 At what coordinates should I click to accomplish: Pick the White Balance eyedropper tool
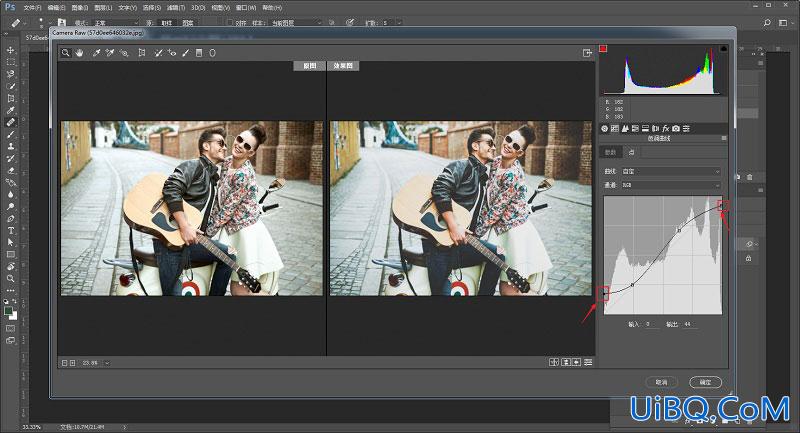coord(96,53)
